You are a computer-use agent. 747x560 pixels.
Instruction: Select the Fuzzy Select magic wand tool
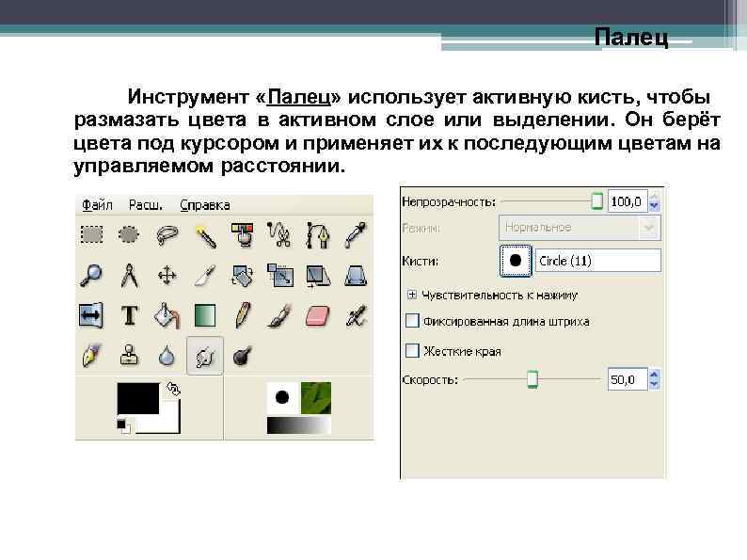[x=205, y=235]
